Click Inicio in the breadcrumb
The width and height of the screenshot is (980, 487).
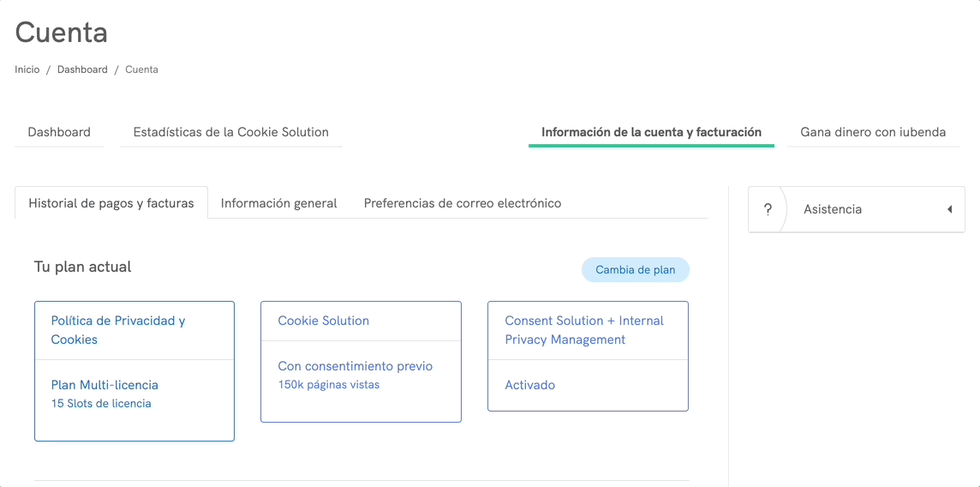(27, 69)
